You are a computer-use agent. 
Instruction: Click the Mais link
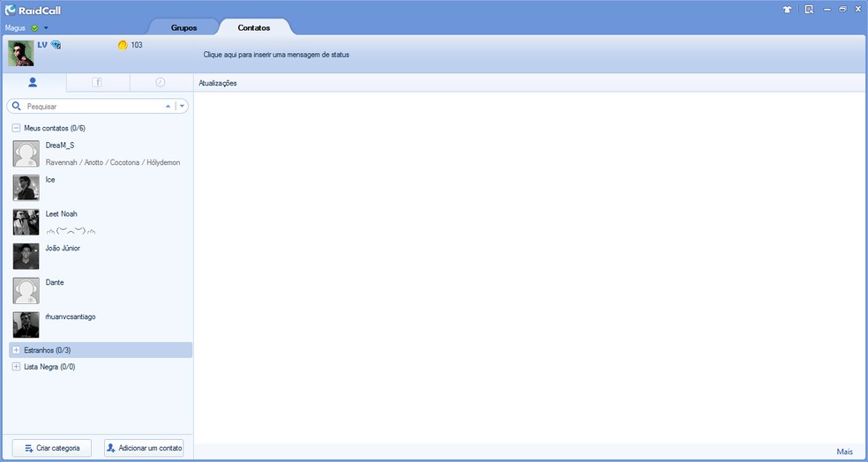tap(845, 451)
